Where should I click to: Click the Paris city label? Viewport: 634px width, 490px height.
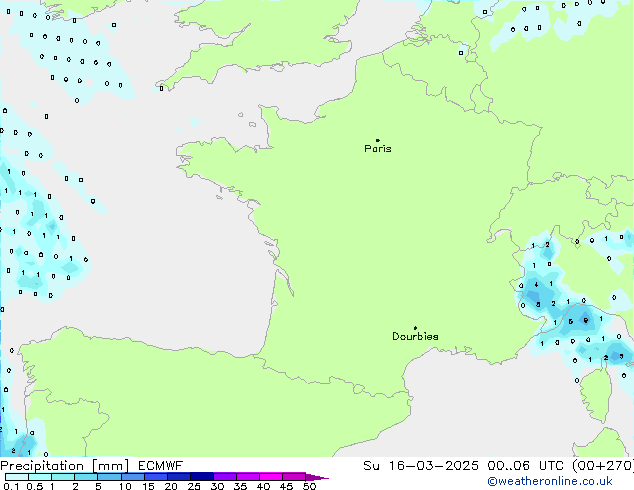point(378,149)
